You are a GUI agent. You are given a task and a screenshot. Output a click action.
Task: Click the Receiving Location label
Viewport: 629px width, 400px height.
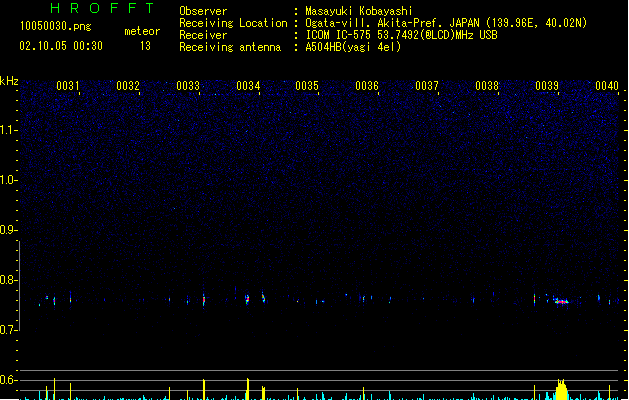233,23
